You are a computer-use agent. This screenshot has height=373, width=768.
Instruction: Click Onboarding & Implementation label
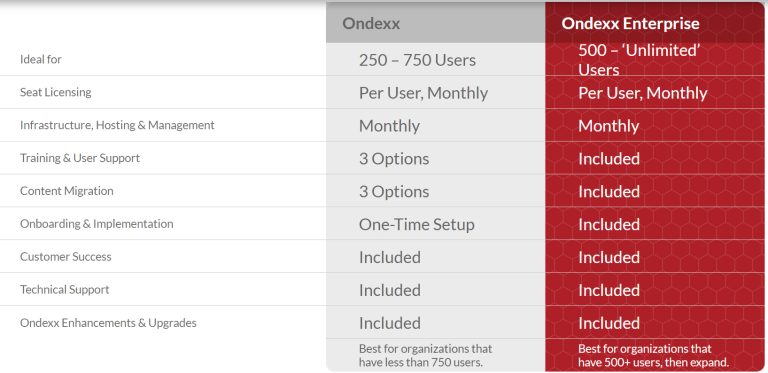pyautogui.click(x=96, y=224)
